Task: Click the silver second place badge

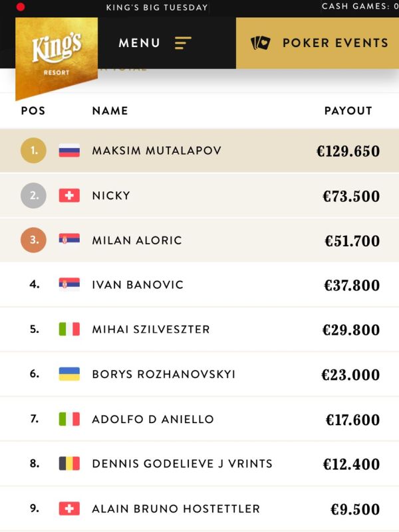Action: pyautogui.click(x=34, y=195)
